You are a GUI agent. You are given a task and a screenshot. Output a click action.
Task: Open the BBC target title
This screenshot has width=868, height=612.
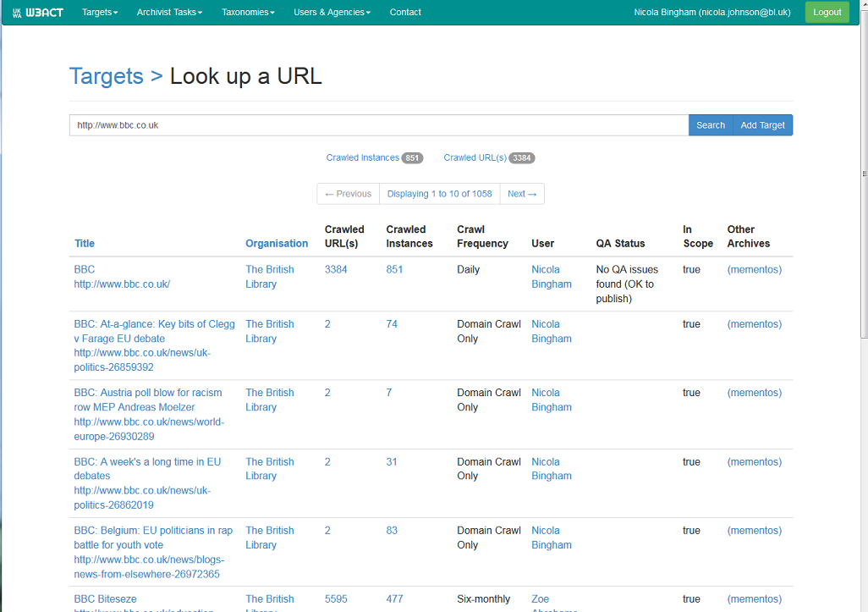click(84, 270)
